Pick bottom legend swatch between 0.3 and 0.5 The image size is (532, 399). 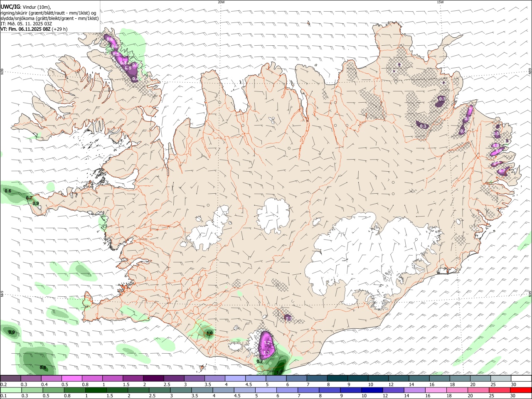tap(32, 390)
